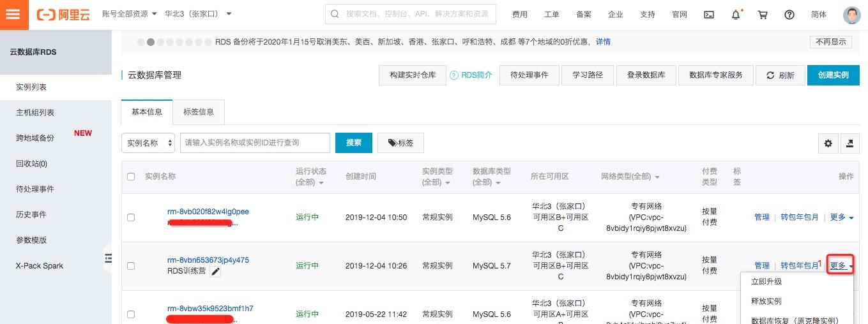Export instance list via download icon
The width and height of the screenshot is (868, 324).
tap(850, 144)
